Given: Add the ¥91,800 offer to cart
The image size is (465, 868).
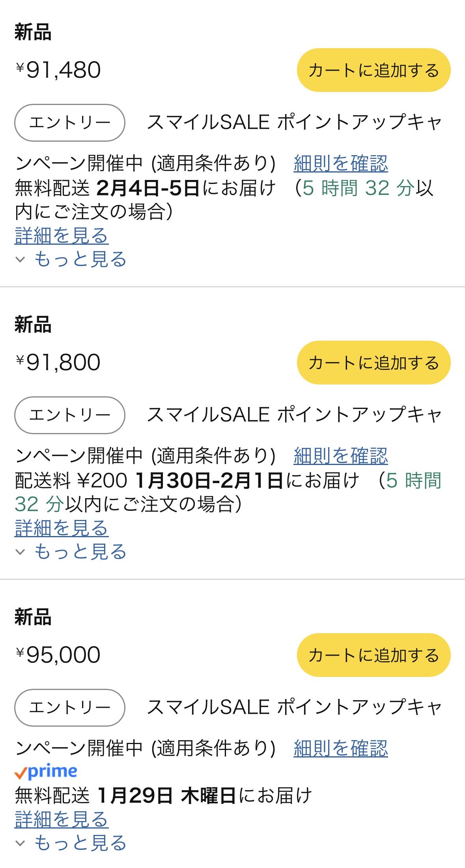Looking at the screenshot, I should (x=373, y=362).
